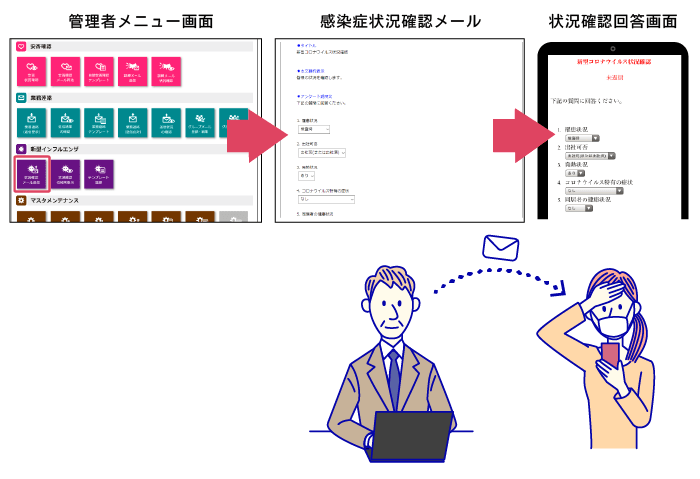Open question 4 コロナウイルス symptom dropdown in mail panel

click(x=326, y=200)
